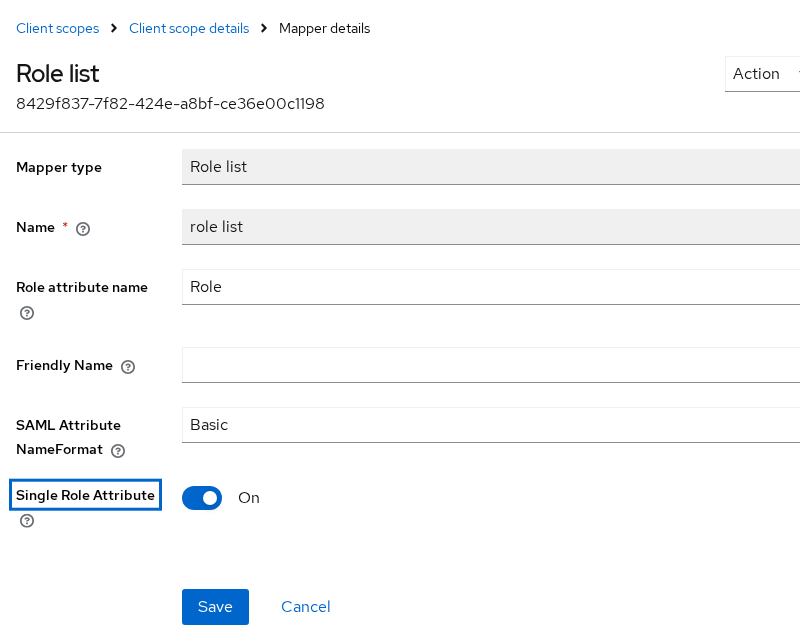Click the Mapper type label
Screen dimensions: 800x644
click(59, 167)
